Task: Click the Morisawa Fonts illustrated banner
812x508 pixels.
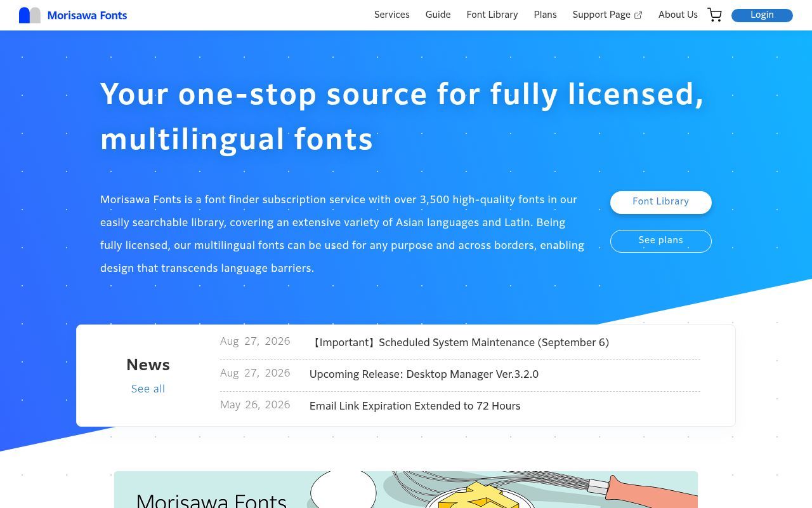Action: pos(406,490)
